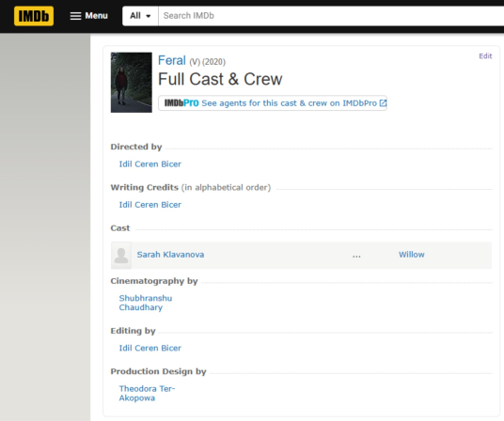The width and height of the screenshot is (504, 421).
Task: Open the hamburger Menu icon
Action: click(x=75, y=16)
